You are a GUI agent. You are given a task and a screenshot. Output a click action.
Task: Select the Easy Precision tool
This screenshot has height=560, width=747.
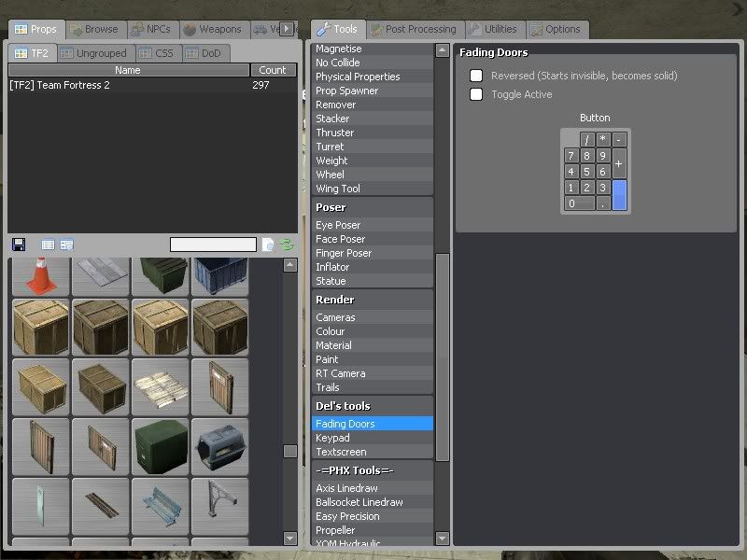[x=373, y=516]
